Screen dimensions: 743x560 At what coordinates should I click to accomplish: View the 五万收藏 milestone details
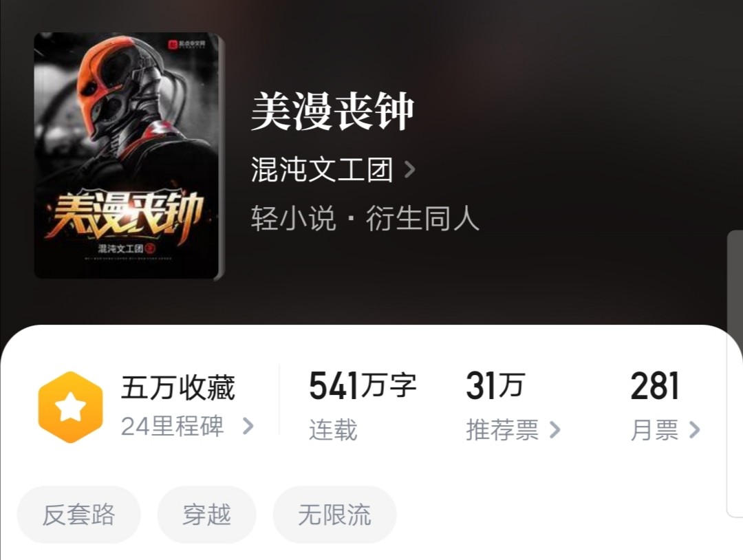point(178,387)
